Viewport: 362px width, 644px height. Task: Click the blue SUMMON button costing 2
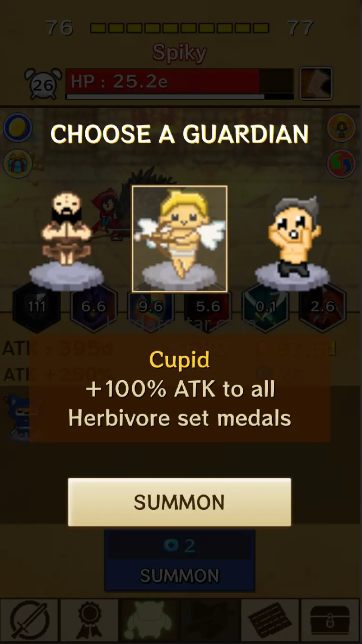pos(180,561)
